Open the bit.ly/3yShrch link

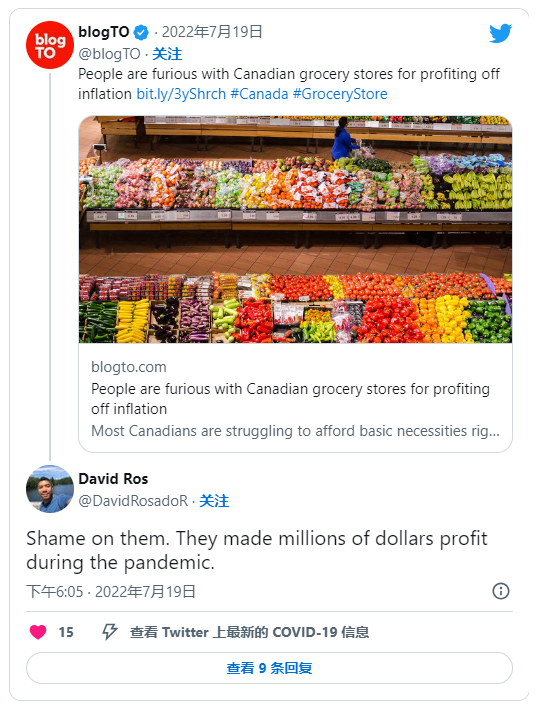[x=181, y=94]
